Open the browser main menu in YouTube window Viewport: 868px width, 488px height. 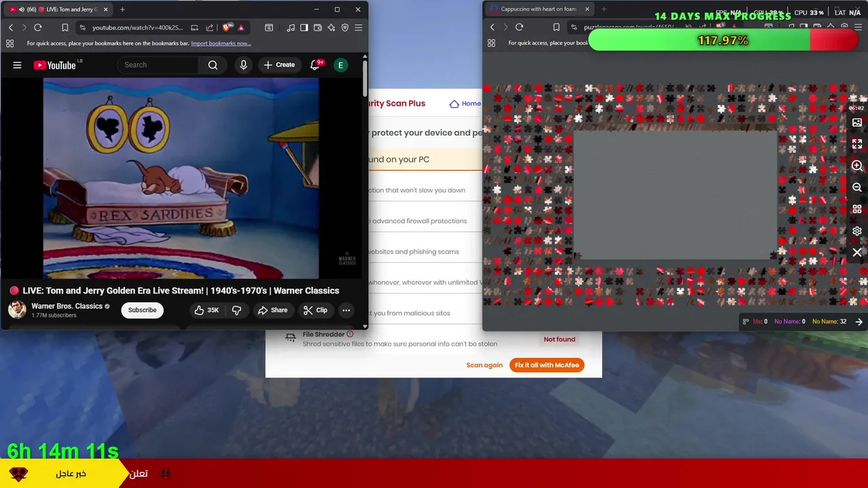pyautogui.click(x=359, y=28)
